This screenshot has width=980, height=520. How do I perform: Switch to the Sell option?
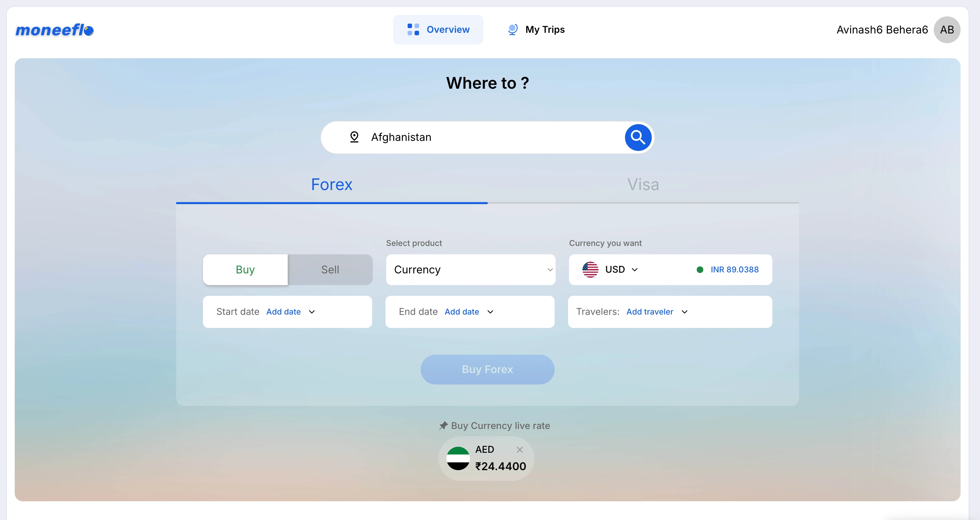coord(330,269)
